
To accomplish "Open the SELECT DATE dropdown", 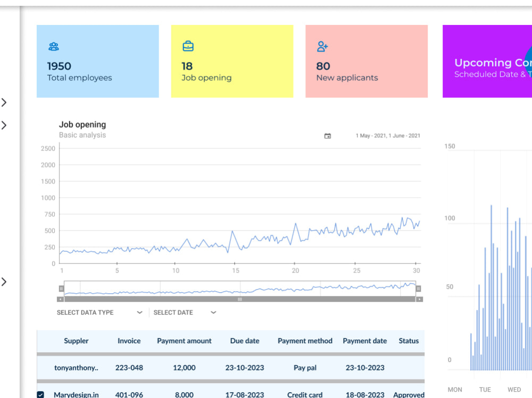I will 185,312.
